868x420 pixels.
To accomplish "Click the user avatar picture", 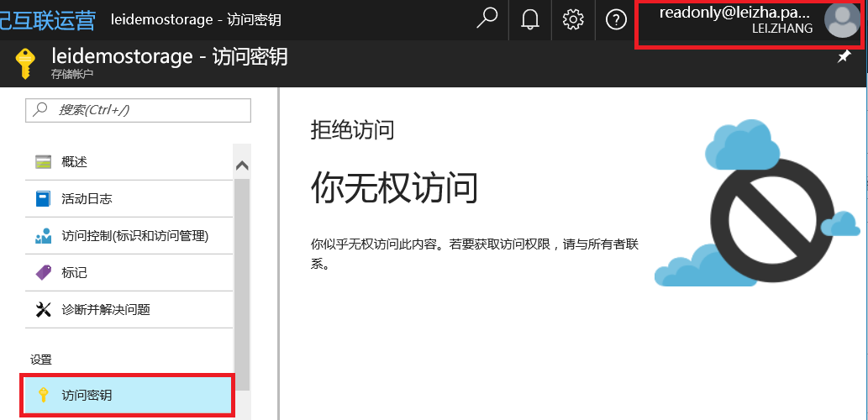I will click(x=841, y=20).
